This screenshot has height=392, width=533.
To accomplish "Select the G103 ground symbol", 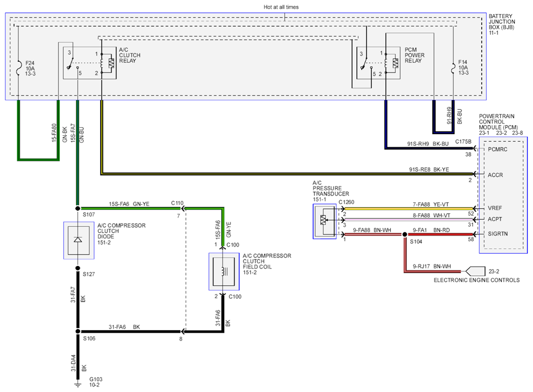I will click(x=78, y=384).
